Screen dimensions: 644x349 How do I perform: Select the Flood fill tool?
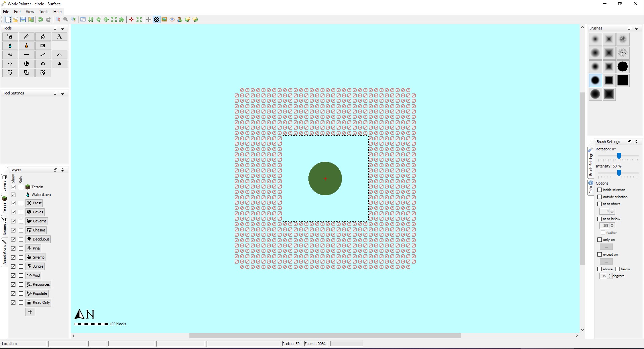[x=43, y=37]
